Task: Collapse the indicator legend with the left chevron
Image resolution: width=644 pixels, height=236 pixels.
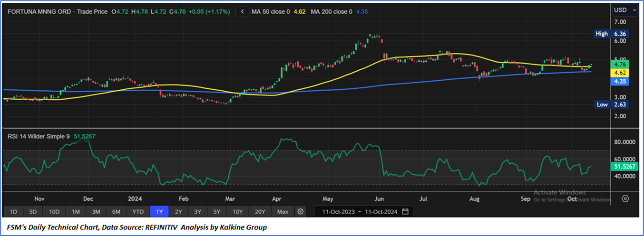Action: 243,11
